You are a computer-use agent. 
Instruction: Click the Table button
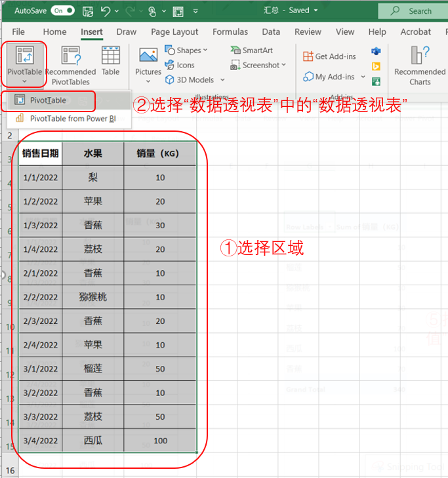110,61
